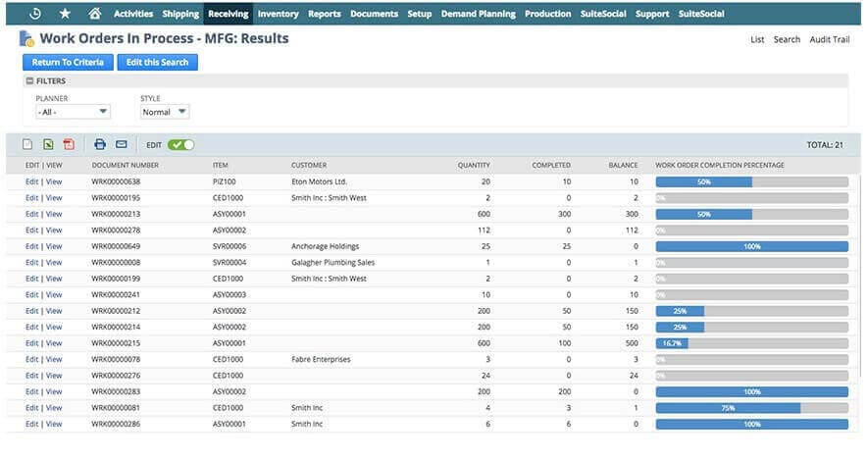Export results as CSV file icon
868x461 pixels.
click(27, 144)
